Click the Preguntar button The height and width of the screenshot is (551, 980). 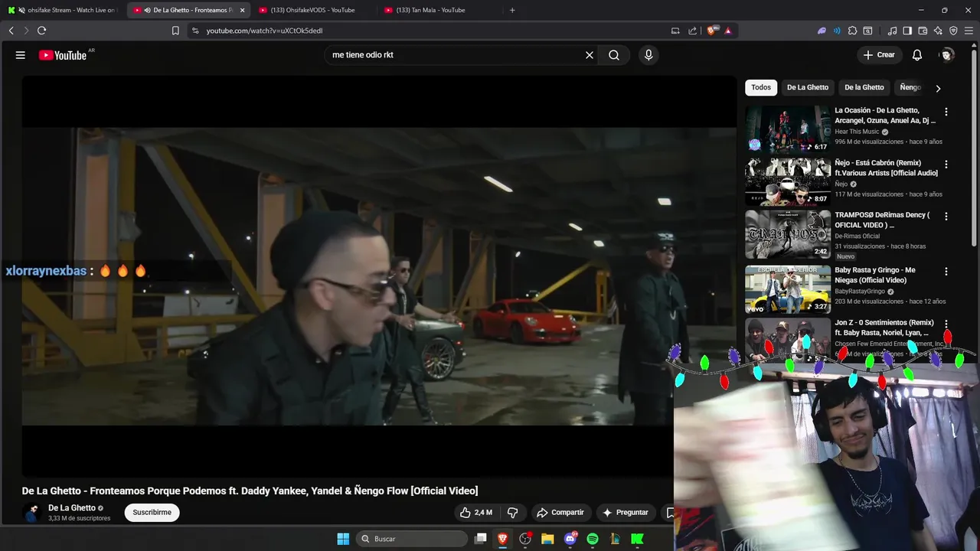626,513
